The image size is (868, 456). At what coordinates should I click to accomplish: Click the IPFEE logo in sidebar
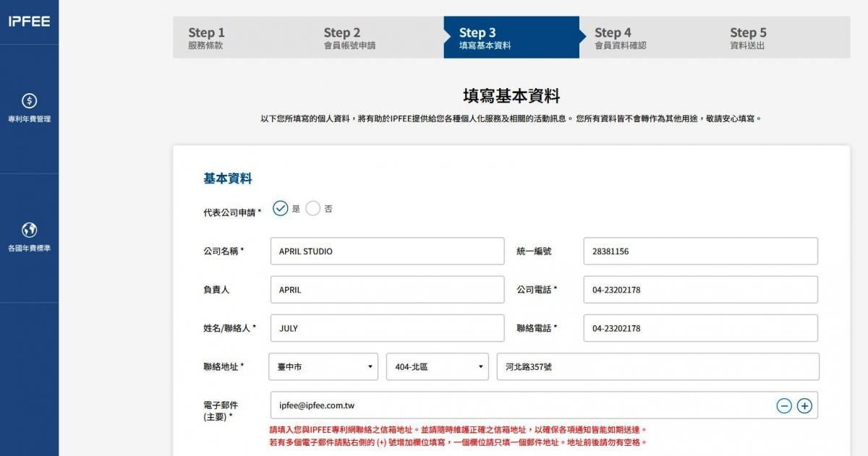point(29,22)
